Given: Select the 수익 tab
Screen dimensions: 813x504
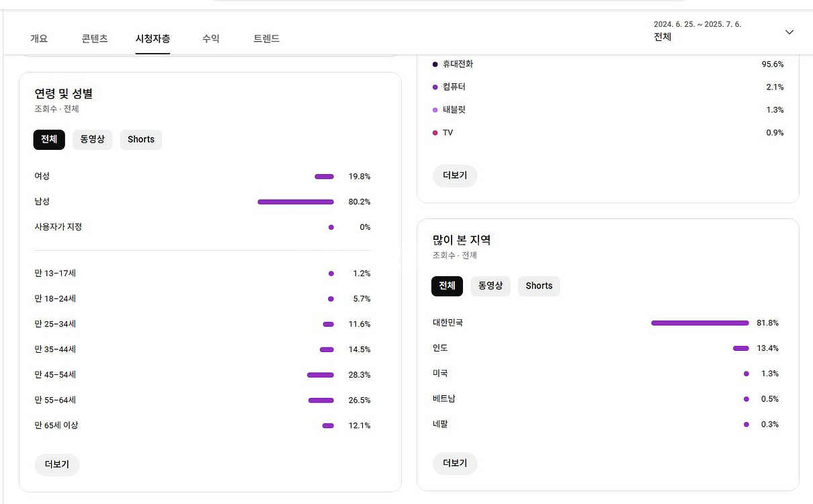Looking at the screenshot, I should 210,38.
